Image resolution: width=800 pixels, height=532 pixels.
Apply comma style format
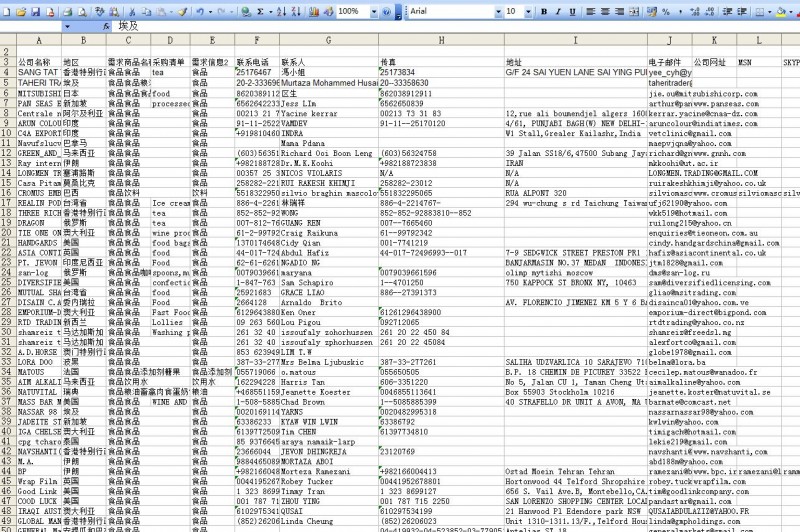(x=680, y=12)
